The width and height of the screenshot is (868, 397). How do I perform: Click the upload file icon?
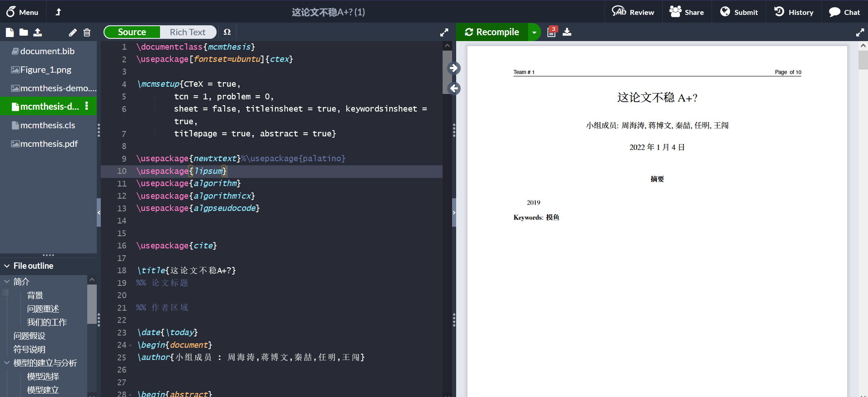click(38, 32)
